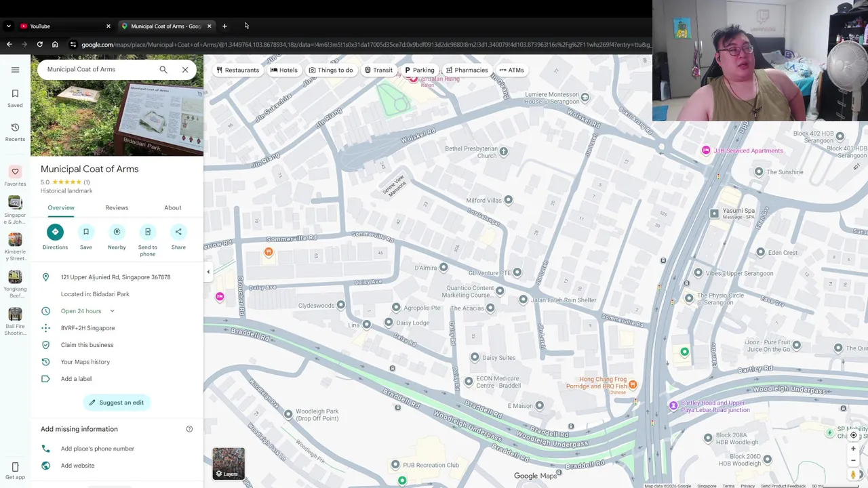
Task: Open Your Maps history
Action: coord(85,362)
